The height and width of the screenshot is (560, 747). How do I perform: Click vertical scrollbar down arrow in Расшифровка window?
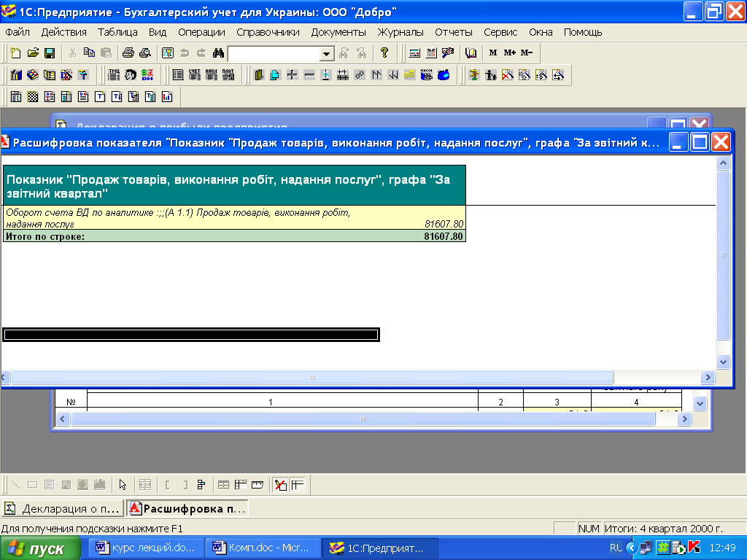723,362
